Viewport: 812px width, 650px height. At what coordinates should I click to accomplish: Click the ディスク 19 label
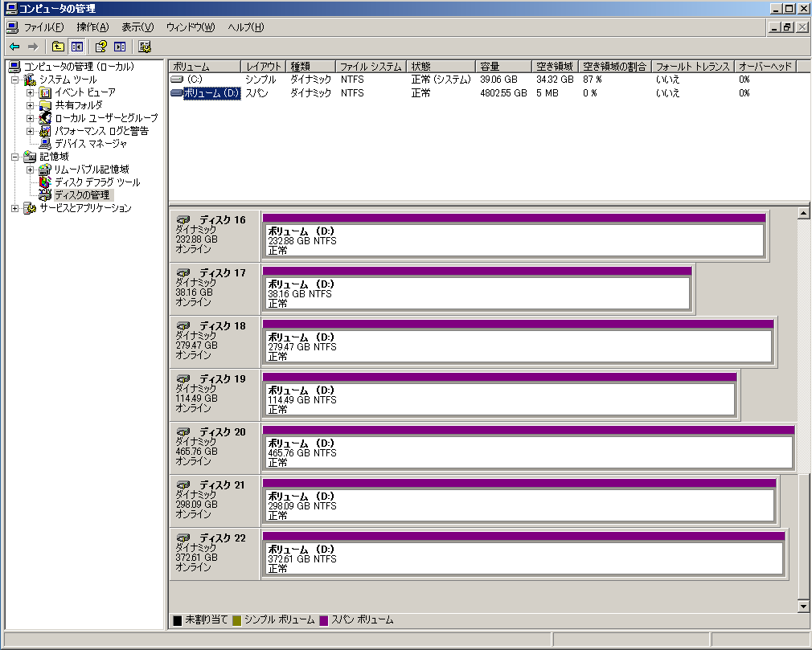223,378
